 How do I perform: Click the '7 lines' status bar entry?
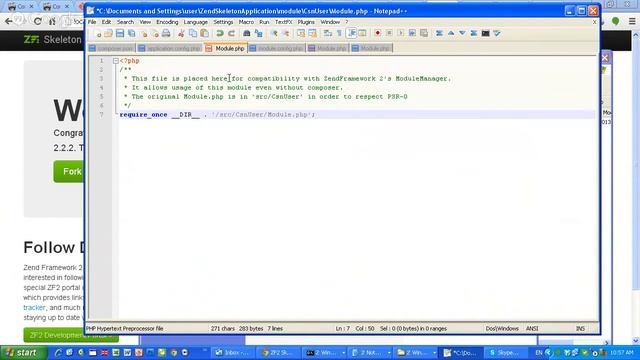point(275,329)
